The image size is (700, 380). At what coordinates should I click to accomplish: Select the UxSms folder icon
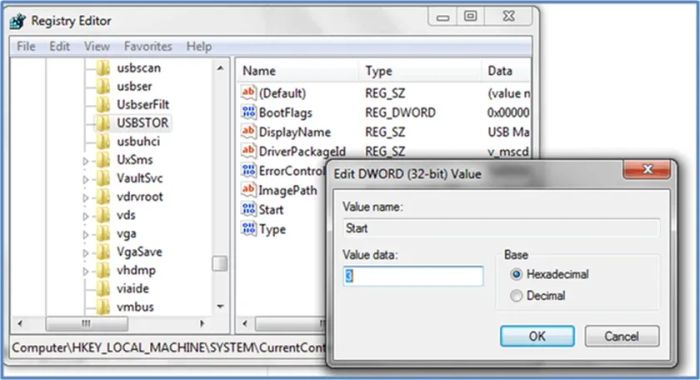click(x=103, y=159)
